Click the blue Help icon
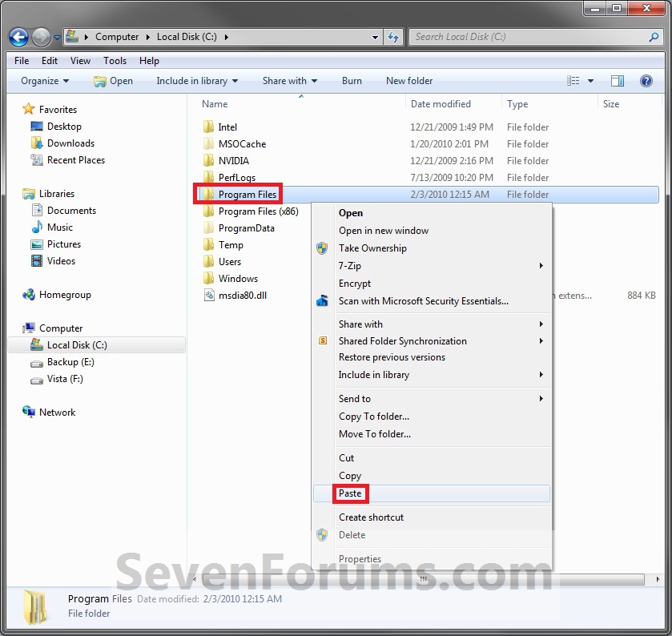The height and width of the screenshot is (636, 672). click(x=646, y=81)
